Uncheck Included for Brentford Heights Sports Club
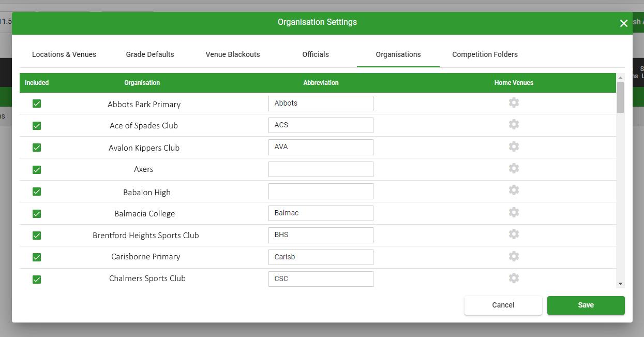This screenshot has height=337, width=644. click(37, 236)
